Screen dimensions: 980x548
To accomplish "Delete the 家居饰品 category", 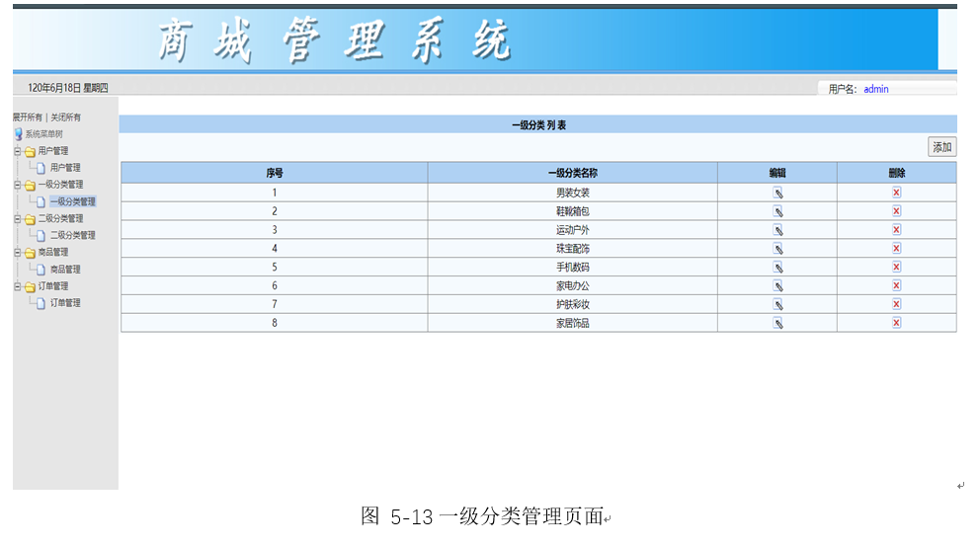I will [896, 323].
